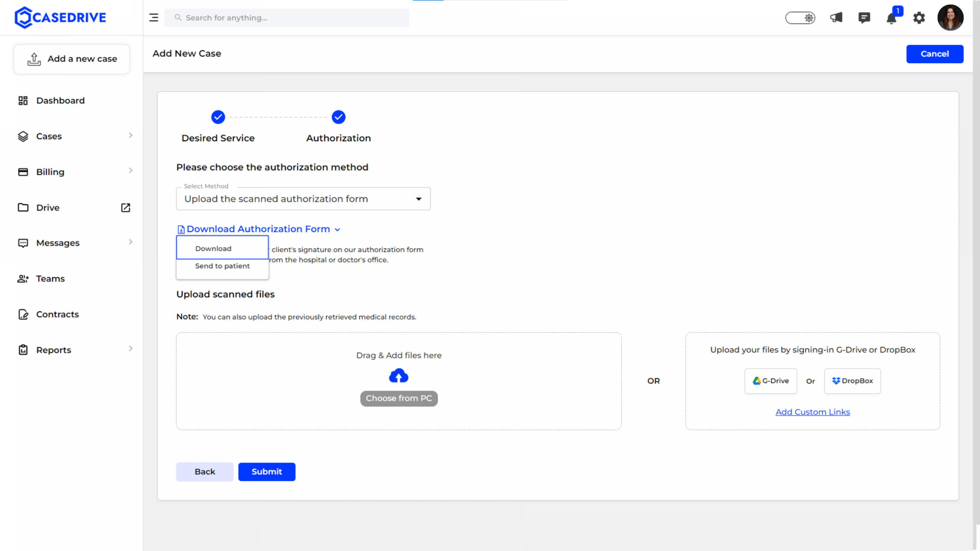The width and height of the screenshot is (980, 551).
Task: Click the Desired Service step checkmark
Action: point(218,117)
